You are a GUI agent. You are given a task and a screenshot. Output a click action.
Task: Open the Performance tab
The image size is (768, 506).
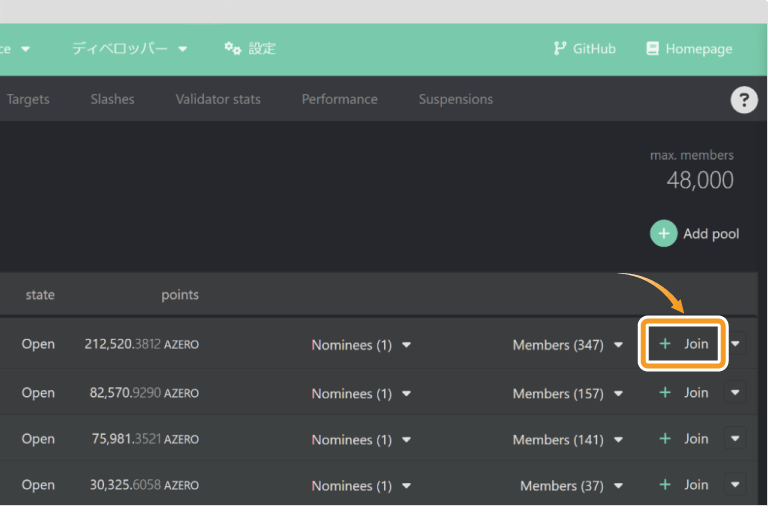[x=339, y=99]
